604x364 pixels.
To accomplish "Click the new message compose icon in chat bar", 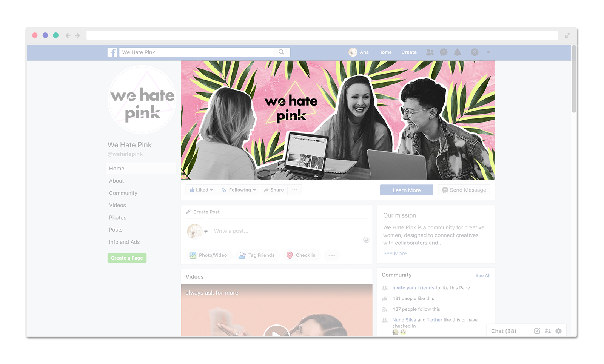I will tap(537, 331).
